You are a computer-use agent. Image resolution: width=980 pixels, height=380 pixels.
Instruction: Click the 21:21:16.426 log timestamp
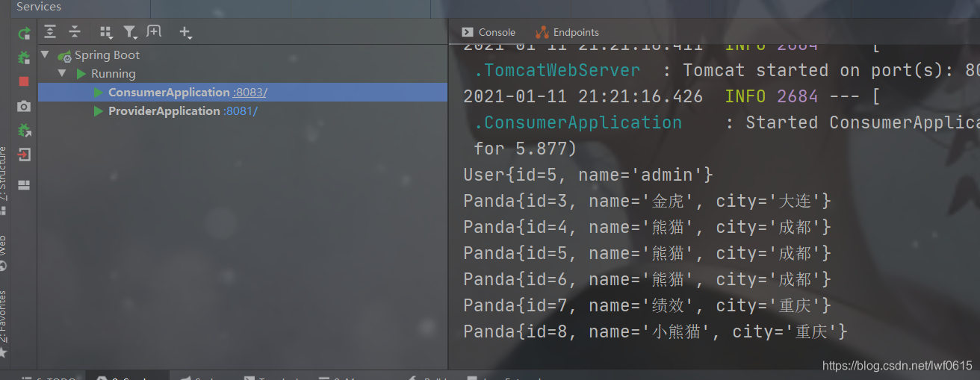640,97
